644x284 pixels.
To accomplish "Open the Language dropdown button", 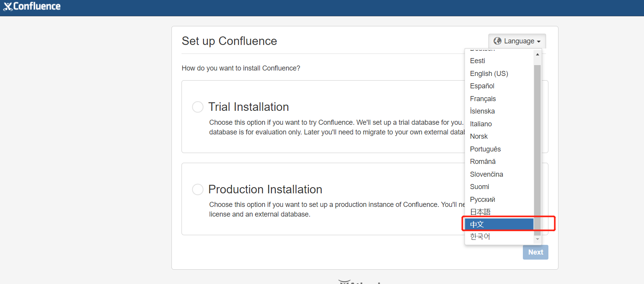I will 517,41.
